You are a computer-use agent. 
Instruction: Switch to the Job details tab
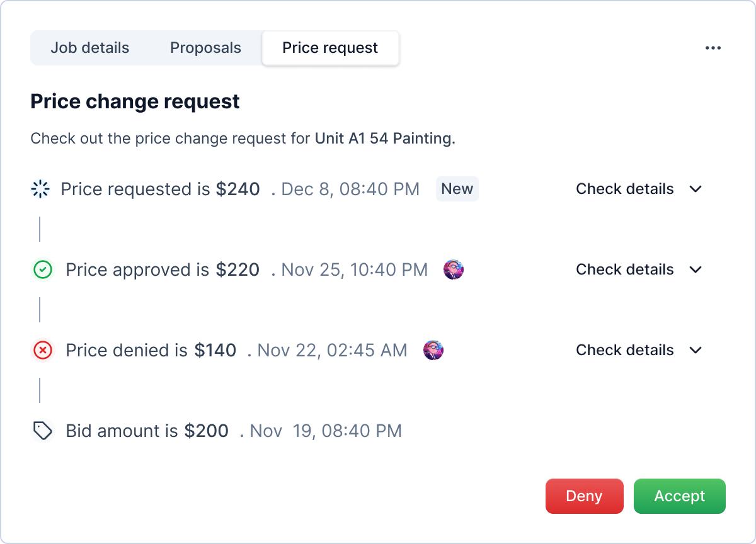[x=90, y=48]
